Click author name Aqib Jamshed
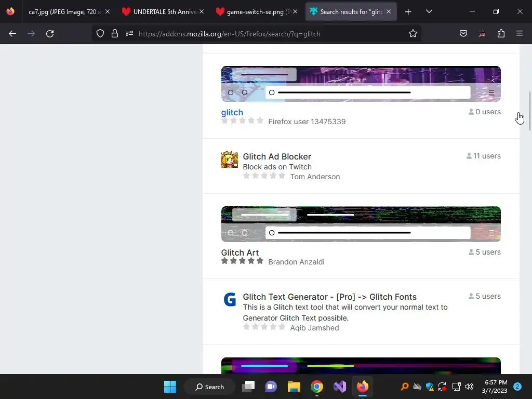 pos(314,328)
